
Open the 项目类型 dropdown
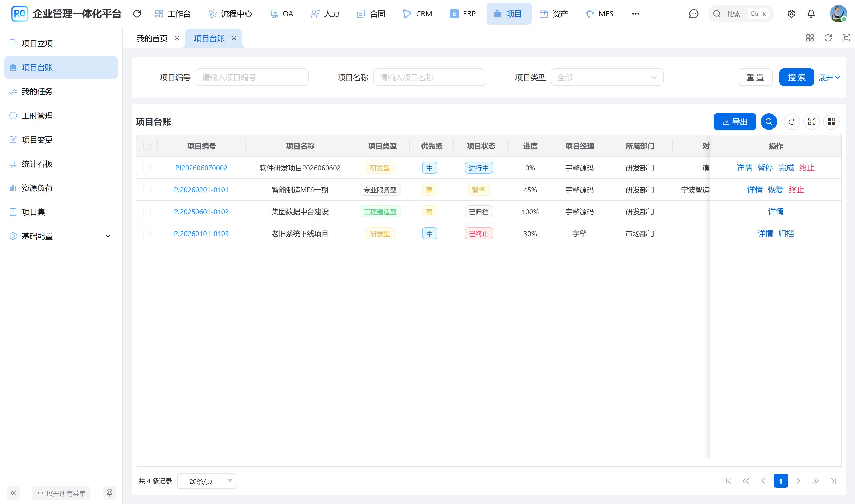coord(607,78)
